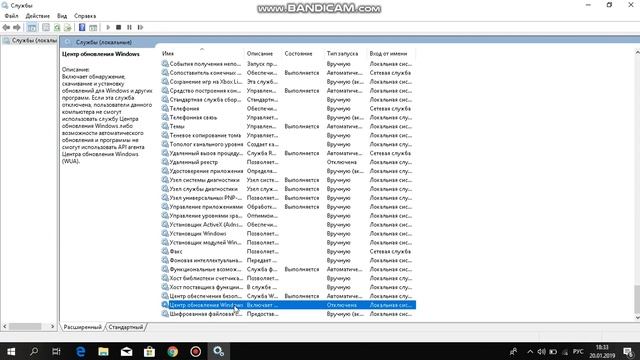Show hidden tray icons chevron
The height and width of the screenshot is (360, 640).
coord(530,351)
